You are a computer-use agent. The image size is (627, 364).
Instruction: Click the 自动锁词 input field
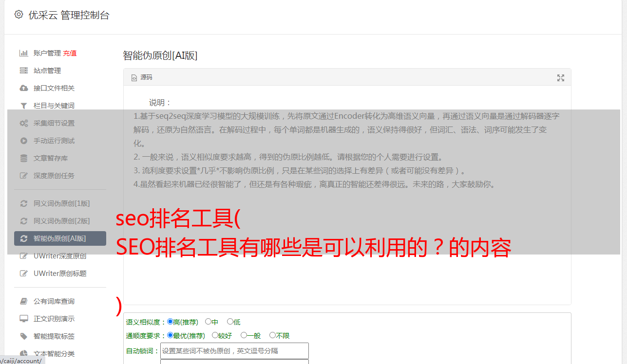(x=234, y=351)
